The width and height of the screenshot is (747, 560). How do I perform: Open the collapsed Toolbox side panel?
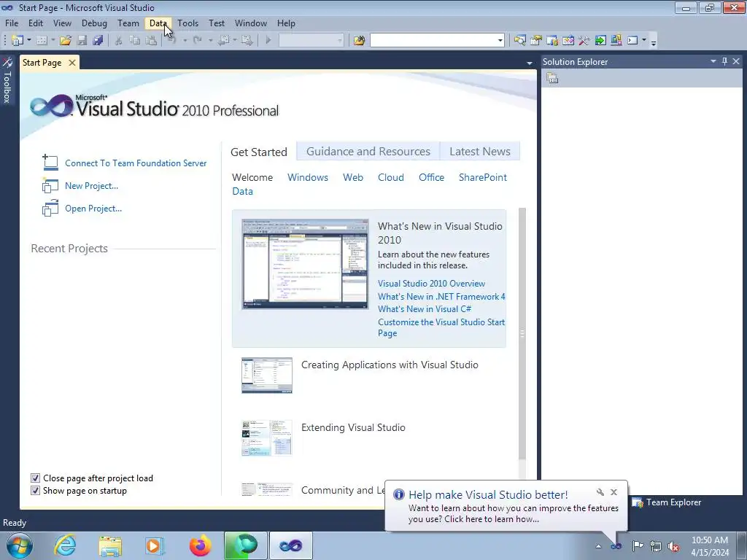coord(7,80)
